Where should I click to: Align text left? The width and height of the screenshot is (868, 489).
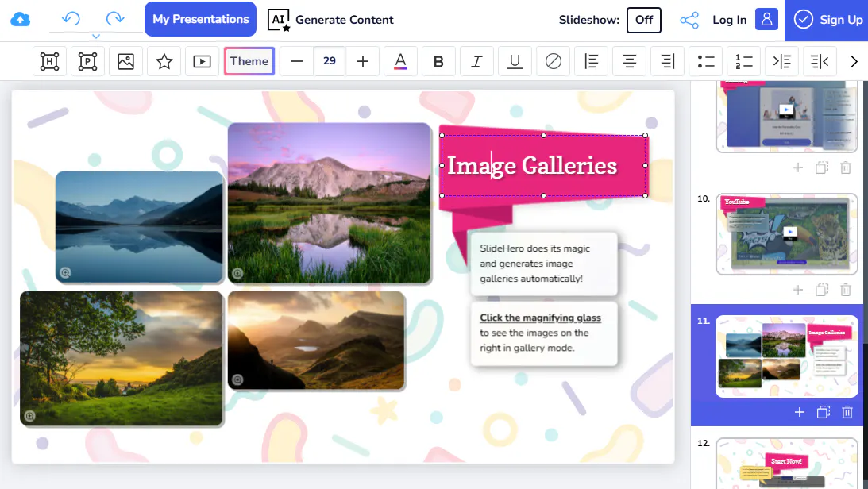click(591, 61)
